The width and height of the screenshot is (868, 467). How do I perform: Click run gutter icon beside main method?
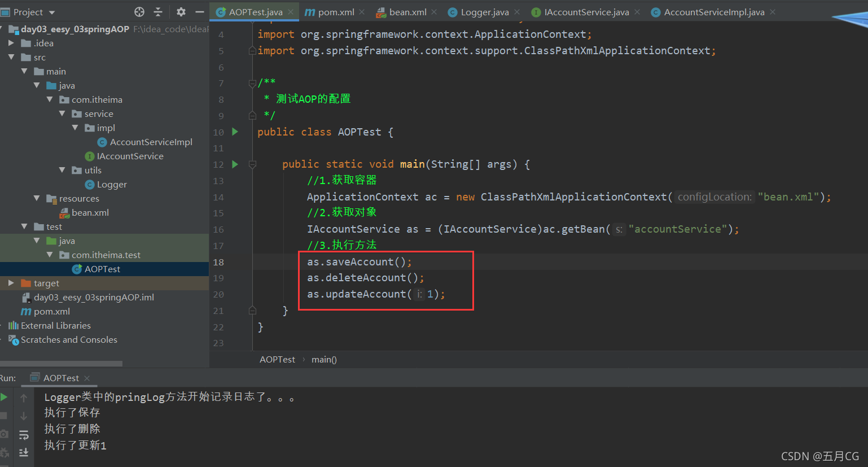coord(235,164)
